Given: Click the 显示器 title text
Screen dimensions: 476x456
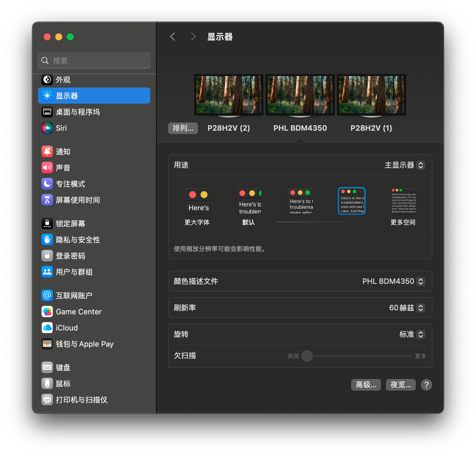Looking at the screenshot, I should tap(220, 37).
